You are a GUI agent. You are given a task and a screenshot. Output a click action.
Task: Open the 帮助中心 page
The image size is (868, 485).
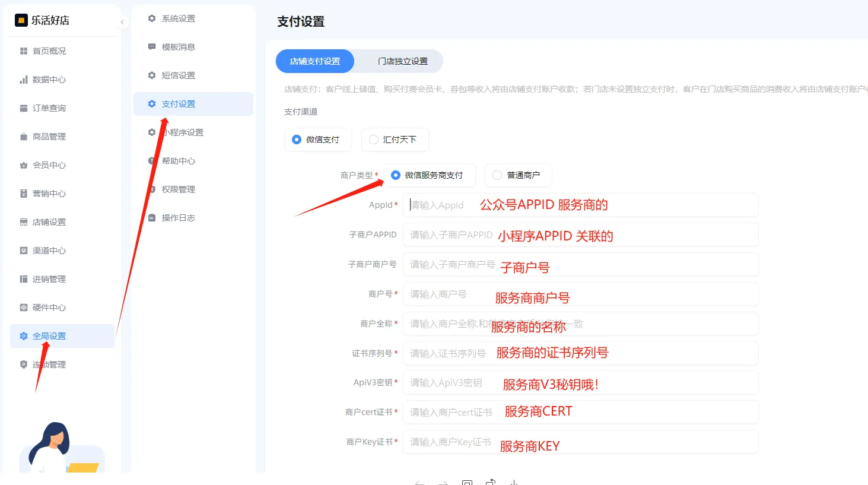[178, 160]
